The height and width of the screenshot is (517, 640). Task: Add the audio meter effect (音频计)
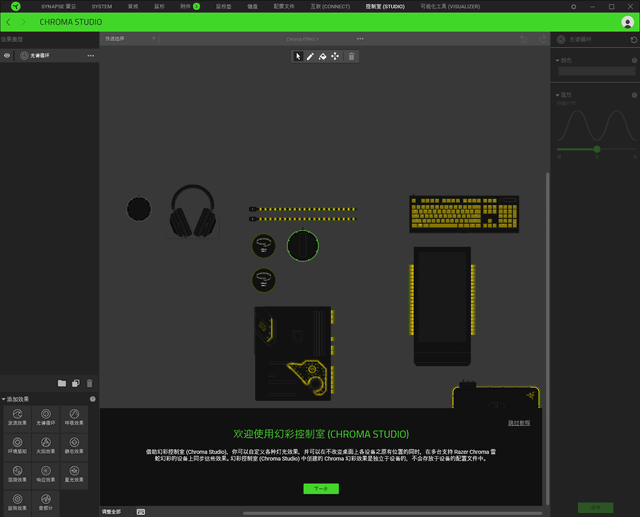(x=46, y=503)
